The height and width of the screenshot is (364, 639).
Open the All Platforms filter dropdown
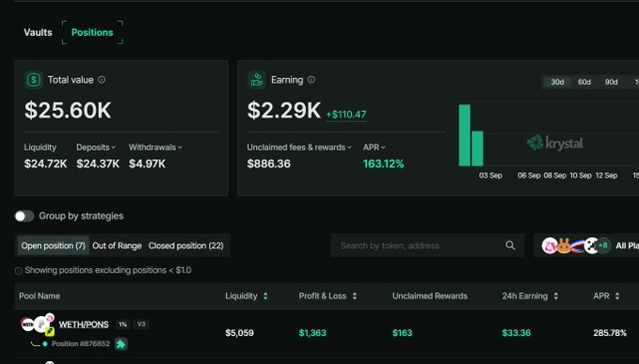586,245
